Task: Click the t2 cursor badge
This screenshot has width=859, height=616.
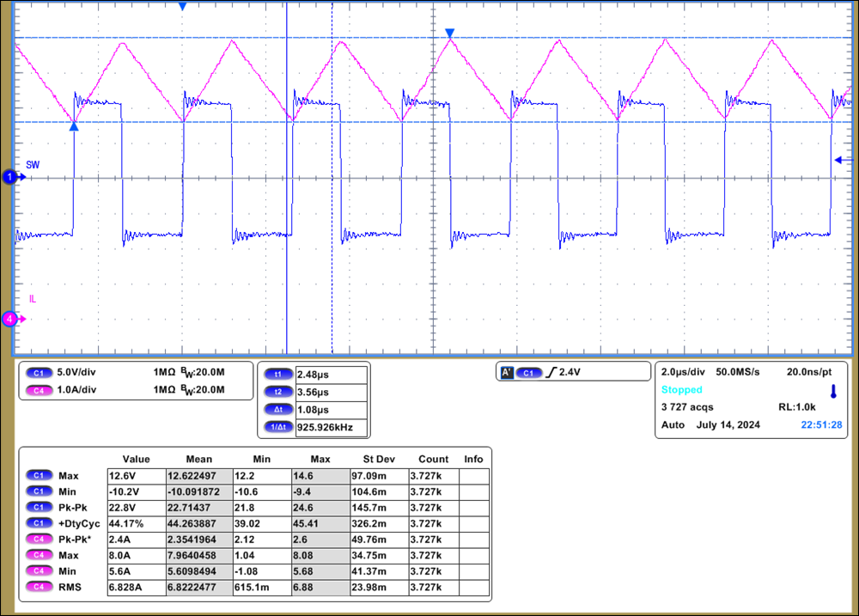Action: [277, 392]
